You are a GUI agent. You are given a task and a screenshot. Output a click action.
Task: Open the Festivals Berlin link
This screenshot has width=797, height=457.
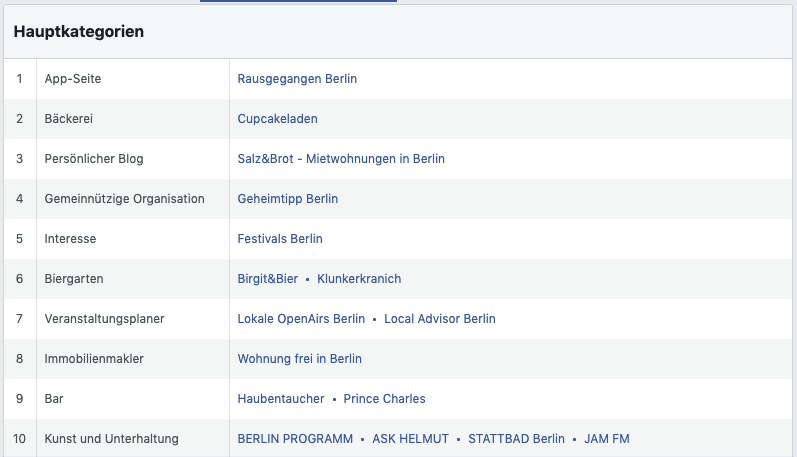point(280,239)
